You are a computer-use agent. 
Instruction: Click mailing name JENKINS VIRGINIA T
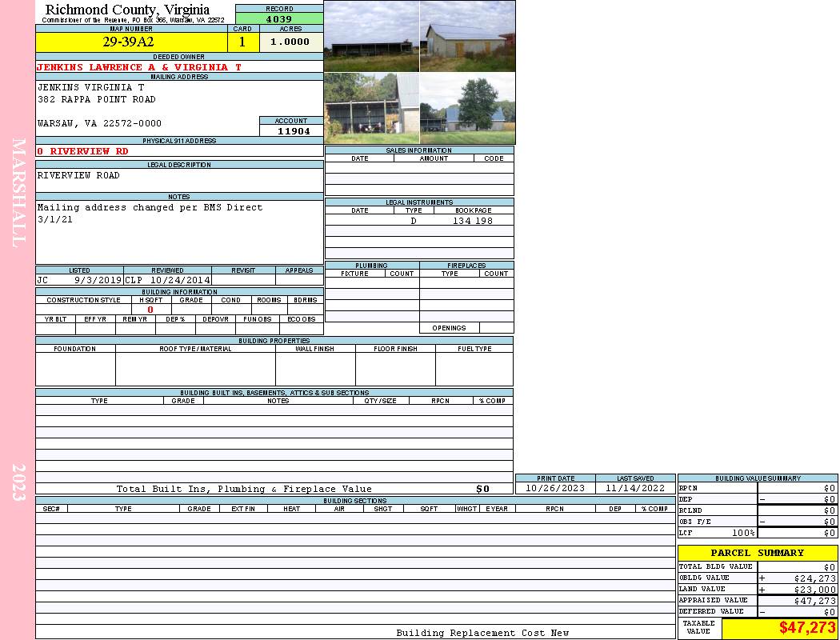(x=90, y=86)
